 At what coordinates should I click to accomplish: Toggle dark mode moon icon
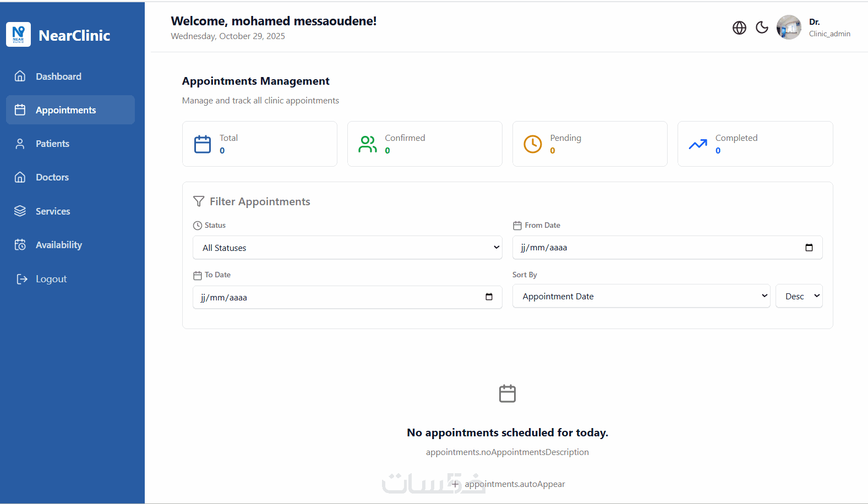pyautogui.click(x=762, y=28)
